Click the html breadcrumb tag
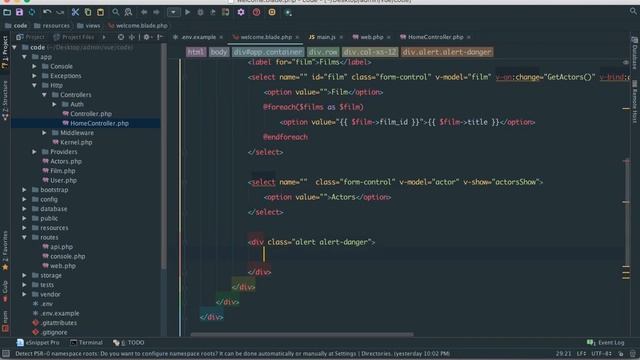Image resolution: width=640 pixels, height=360 pixels. (x=196, y=52)
